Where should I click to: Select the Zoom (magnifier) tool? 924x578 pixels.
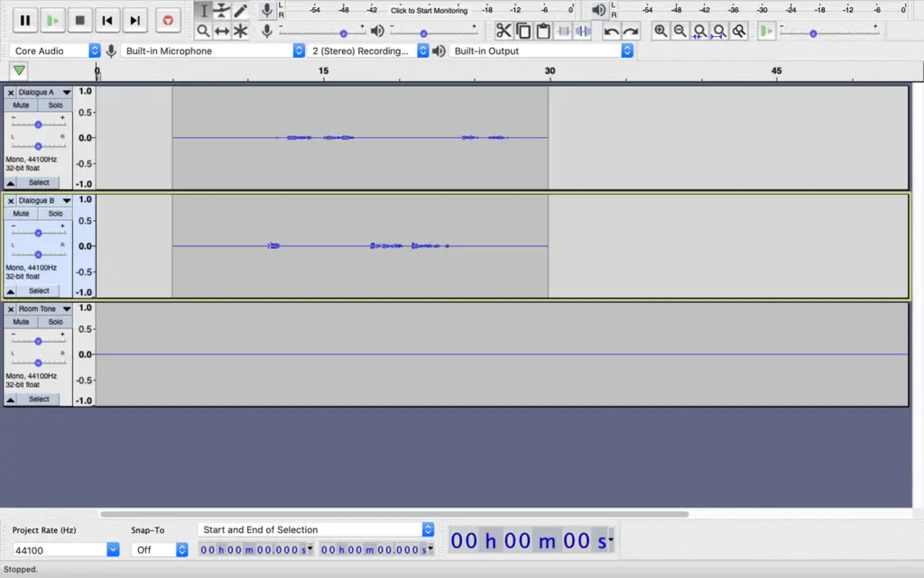click(203, 31)
